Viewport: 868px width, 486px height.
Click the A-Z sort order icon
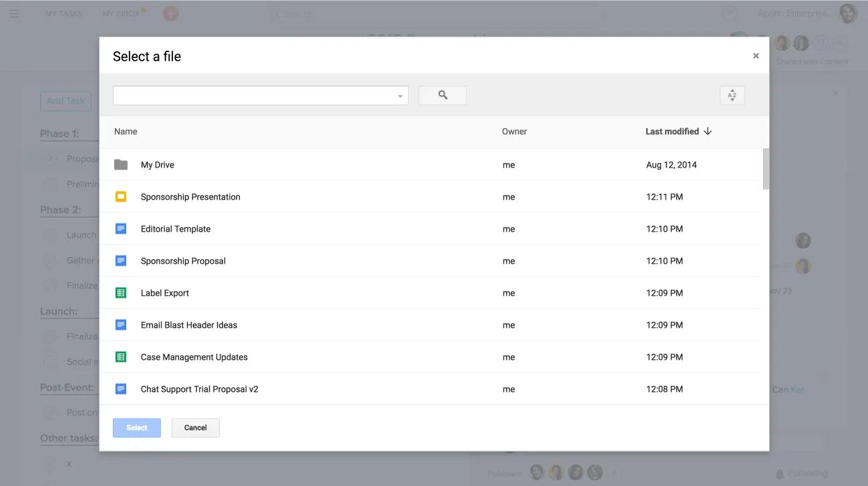tap(732, 95)
